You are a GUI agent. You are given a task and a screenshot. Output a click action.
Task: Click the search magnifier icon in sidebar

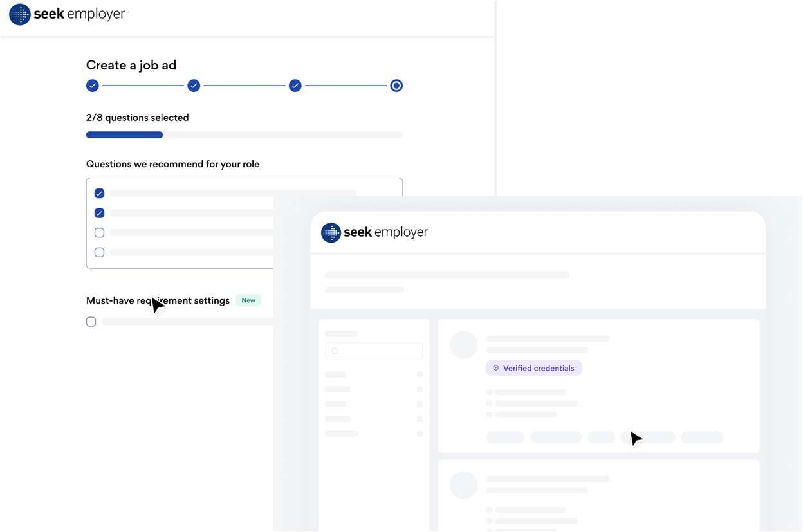pos(335,351)
